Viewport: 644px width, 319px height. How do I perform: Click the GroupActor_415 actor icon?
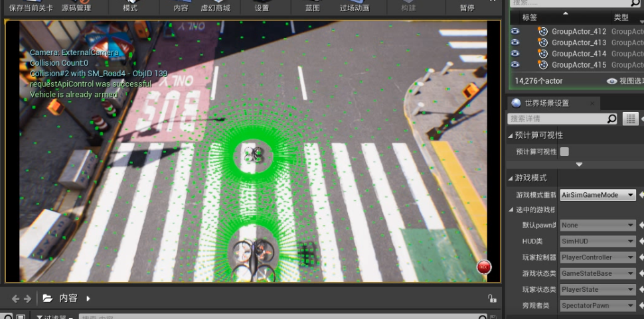(x=543, y=64)
